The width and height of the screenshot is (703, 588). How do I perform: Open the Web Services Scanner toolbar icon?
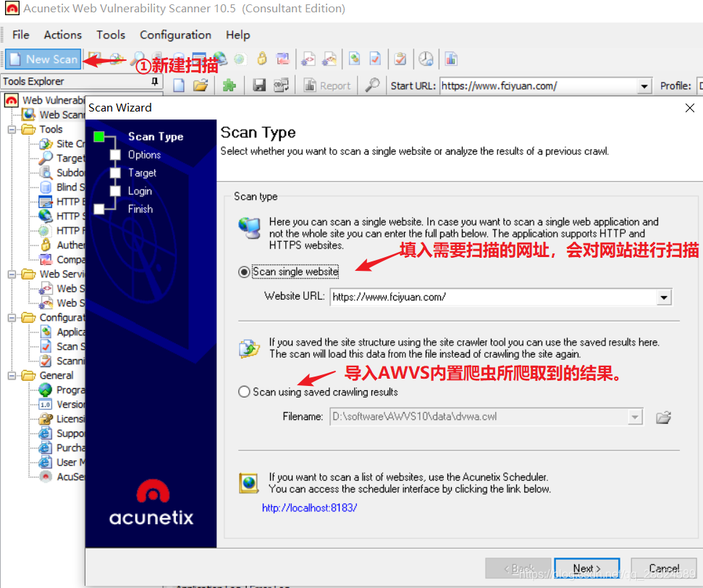click(x=308, y=59)
